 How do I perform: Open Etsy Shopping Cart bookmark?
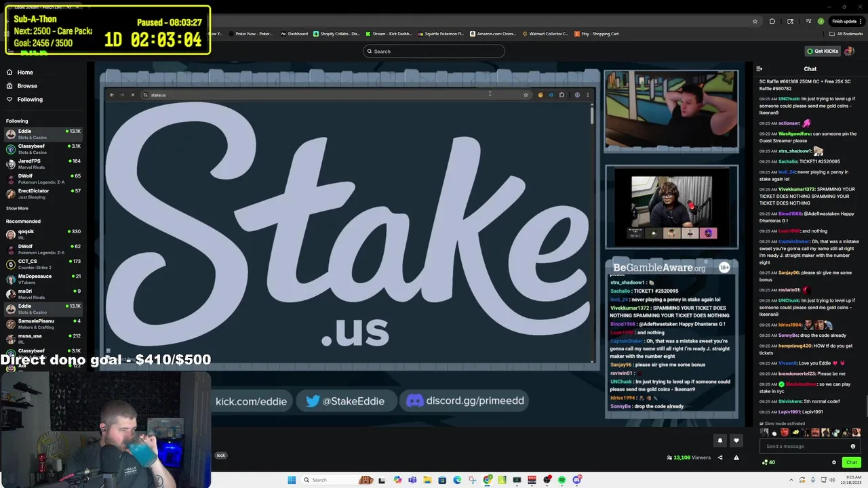pyautogui.click(x=597, y=34)
